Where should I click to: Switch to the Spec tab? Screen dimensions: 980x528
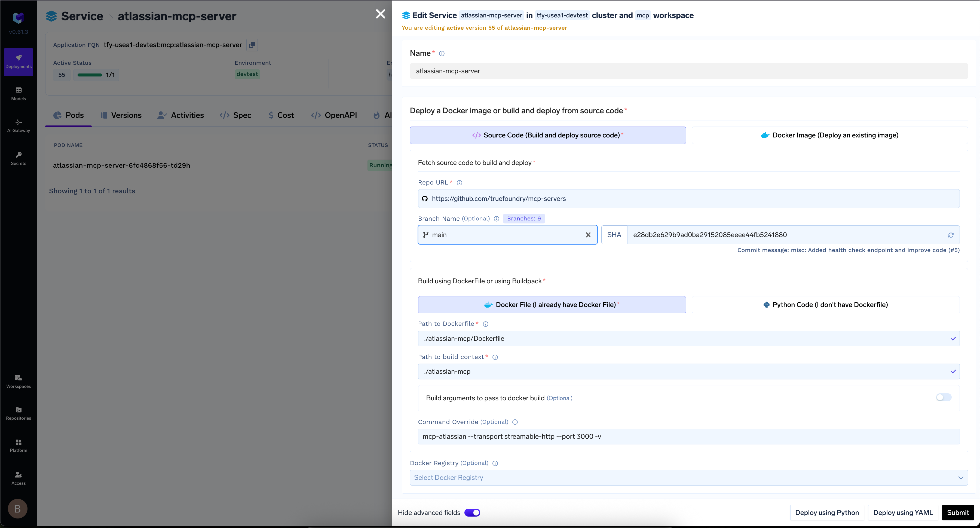[x=235, y=115]
